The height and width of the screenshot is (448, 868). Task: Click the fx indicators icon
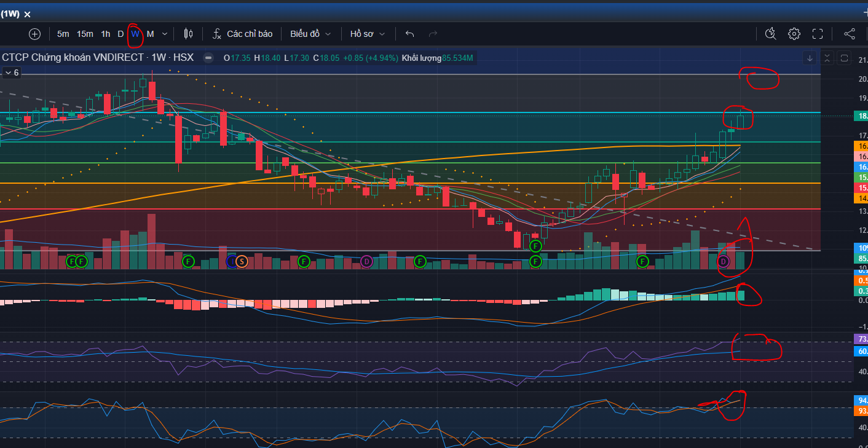[x=217, y=34]
